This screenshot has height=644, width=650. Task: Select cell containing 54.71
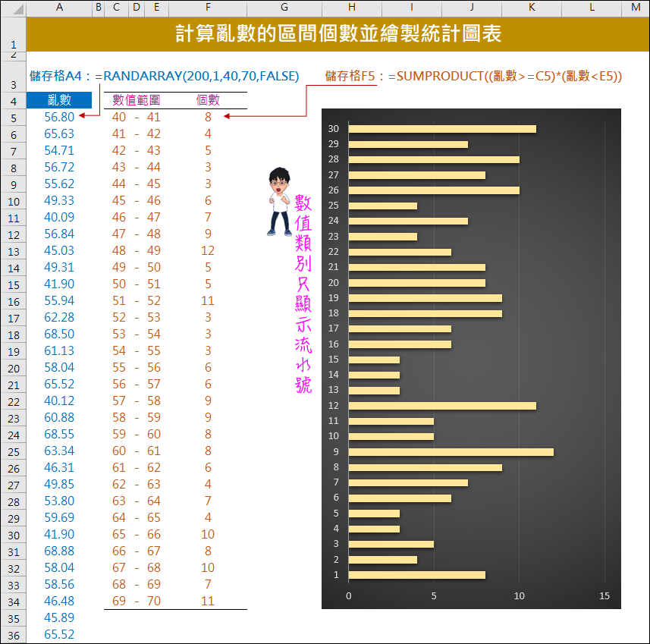(59, 150)
